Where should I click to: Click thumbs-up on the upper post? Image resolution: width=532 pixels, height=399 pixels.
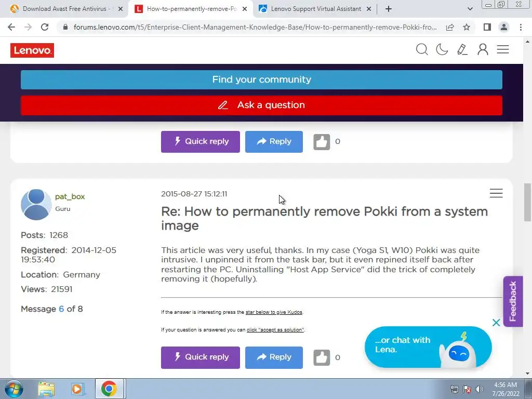click(322, 142)
